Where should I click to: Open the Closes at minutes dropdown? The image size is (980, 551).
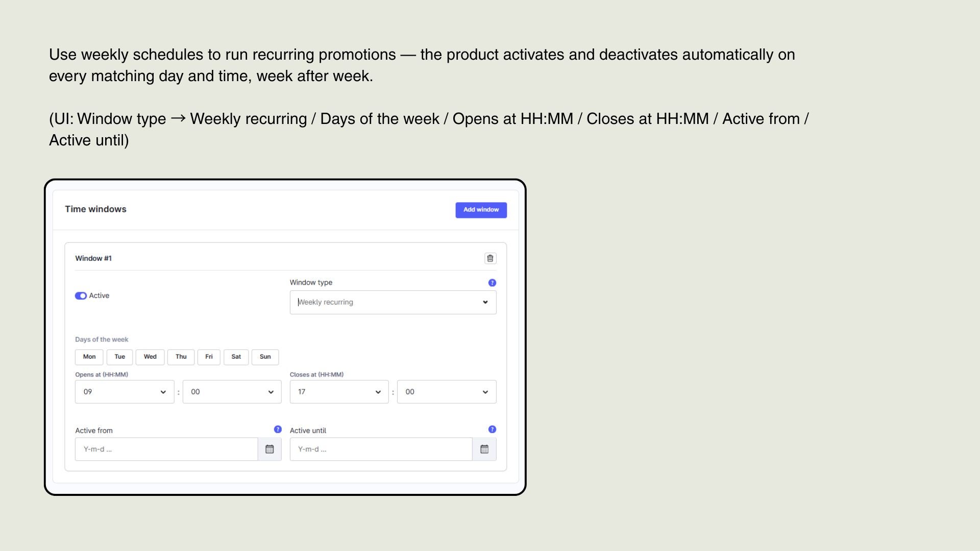(x=447, y=392)
